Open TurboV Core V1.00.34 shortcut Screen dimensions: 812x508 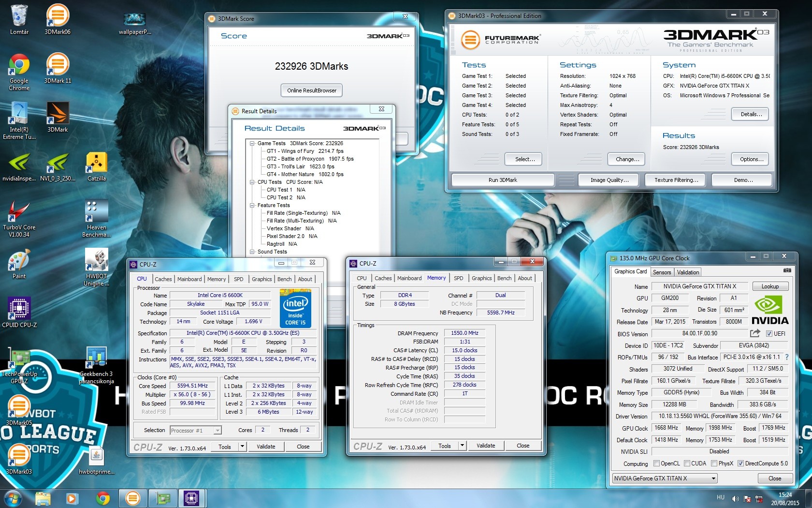click(19, 218)
